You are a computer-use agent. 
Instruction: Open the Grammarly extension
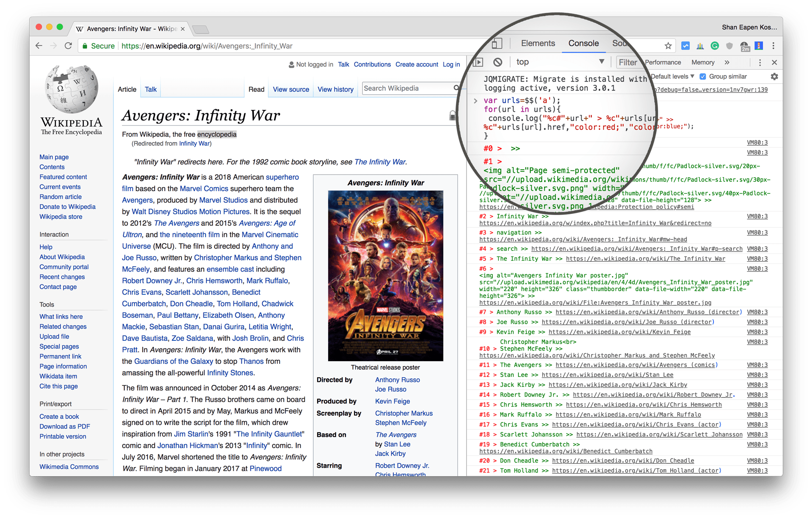pyautogui.click(x=715, y=46)
